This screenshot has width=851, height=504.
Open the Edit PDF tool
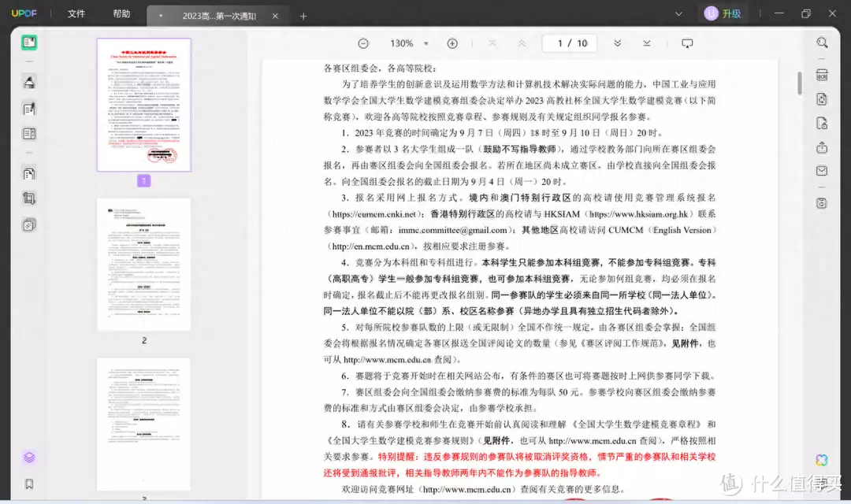tap(29, 109)
